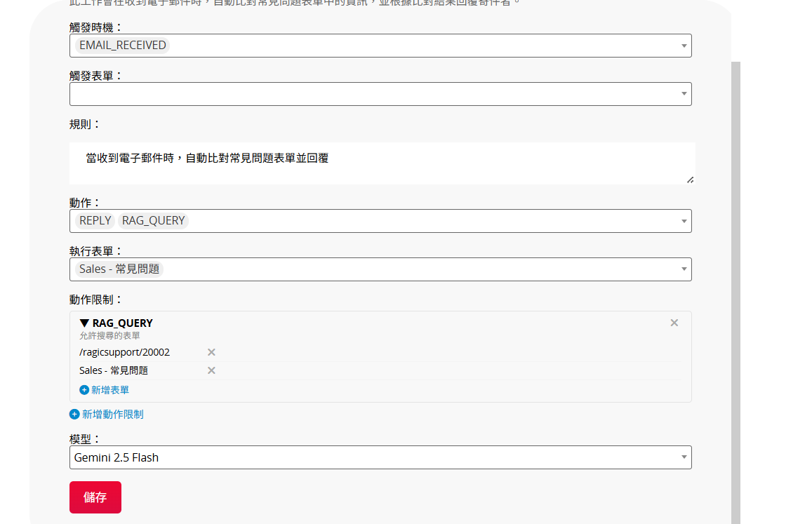This screenshot has height=524, width=812.
Task: Collapse the RAG_QUERY section triangle
Action: pyautogui.click(x=84, y=323)
